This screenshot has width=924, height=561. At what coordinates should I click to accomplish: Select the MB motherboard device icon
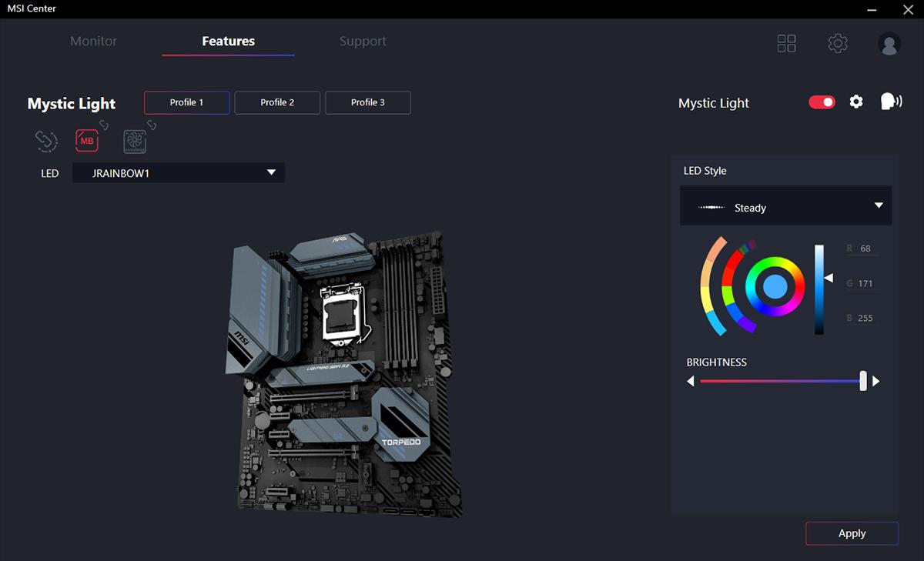point(87,141)
